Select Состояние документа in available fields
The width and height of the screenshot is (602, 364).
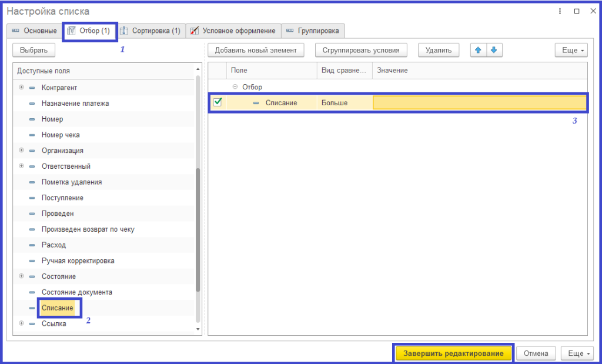click(76, 292)
